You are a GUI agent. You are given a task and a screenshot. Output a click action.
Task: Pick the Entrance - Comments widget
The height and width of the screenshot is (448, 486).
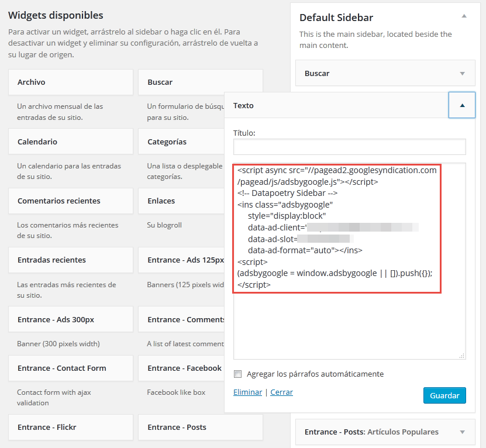181,319
